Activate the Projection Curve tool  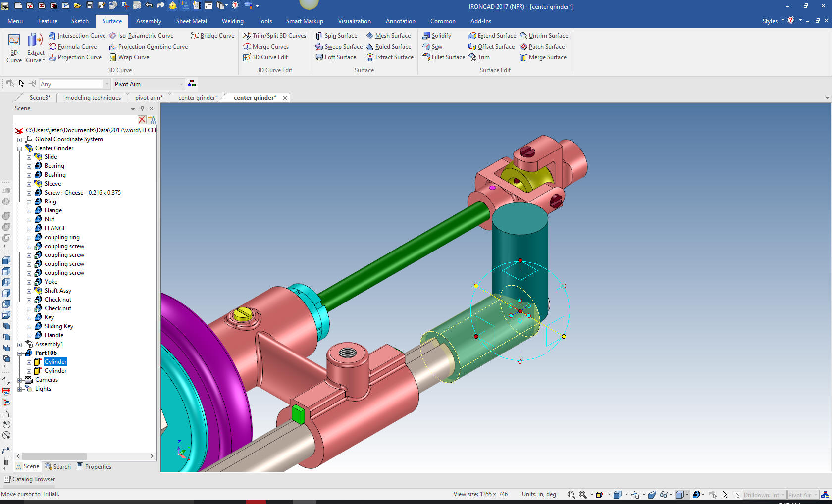(75, 57)
